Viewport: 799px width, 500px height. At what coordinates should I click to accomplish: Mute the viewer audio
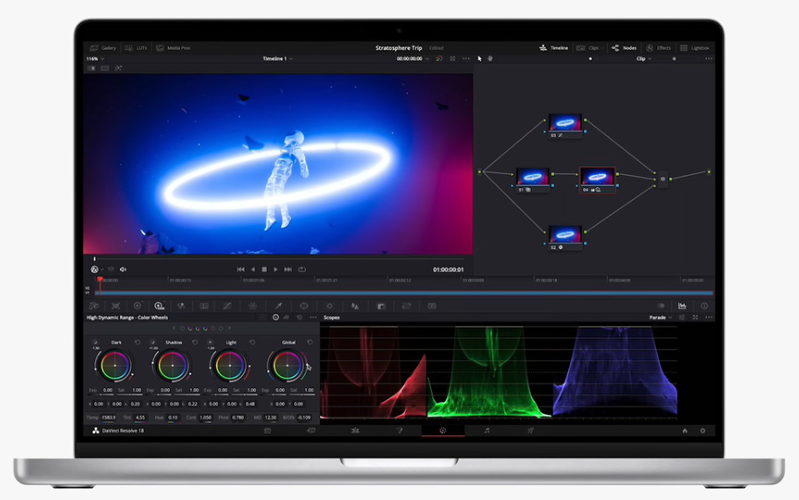point(123,269)
